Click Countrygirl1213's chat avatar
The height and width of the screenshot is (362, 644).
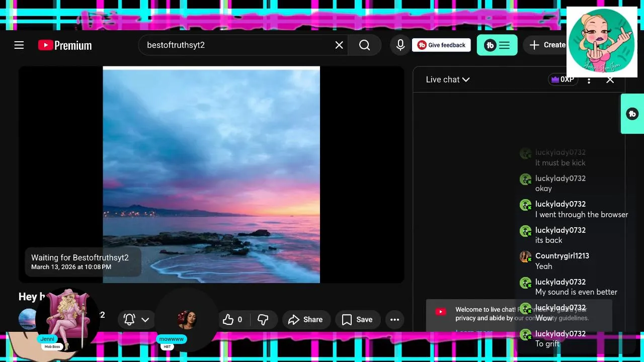(x=525, y=256)
